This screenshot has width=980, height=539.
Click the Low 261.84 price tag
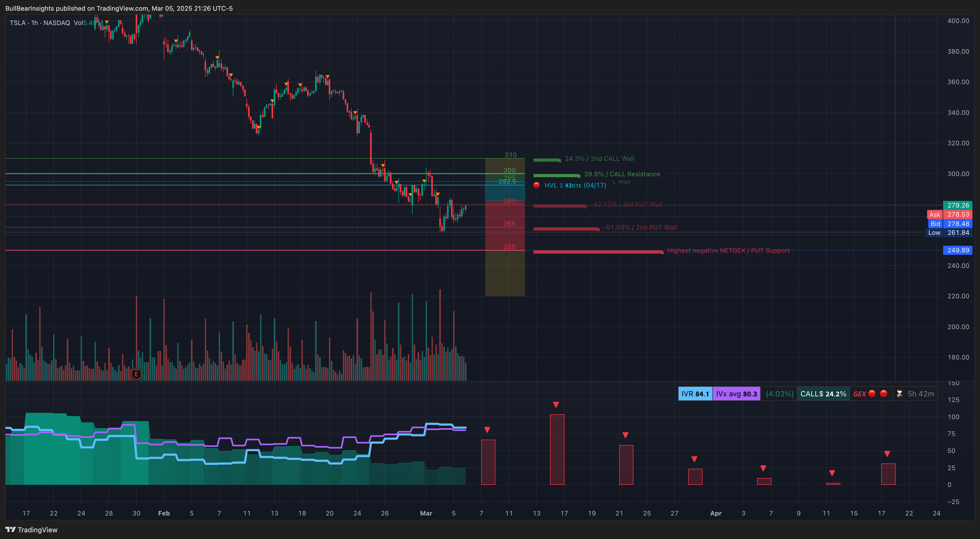(x=949, y=233)
